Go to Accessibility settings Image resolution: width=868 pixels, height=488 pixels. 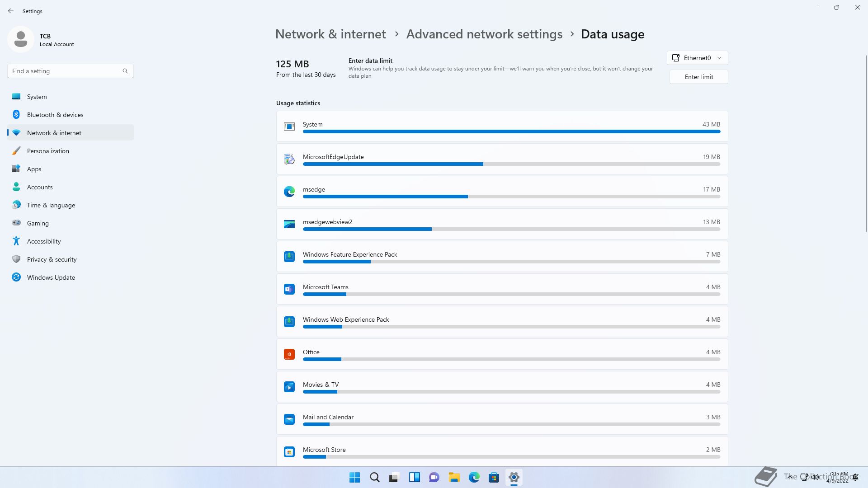(x=71, y=241)
